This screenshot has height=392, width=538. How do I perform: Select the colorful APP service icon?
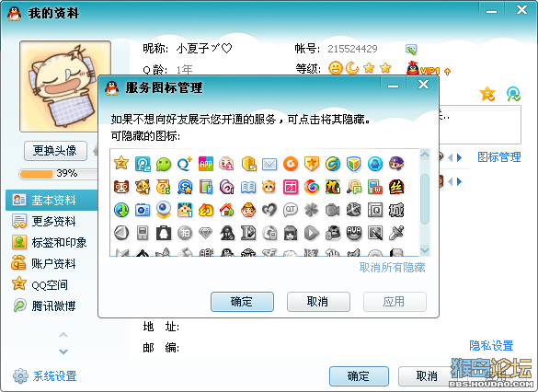206,164
